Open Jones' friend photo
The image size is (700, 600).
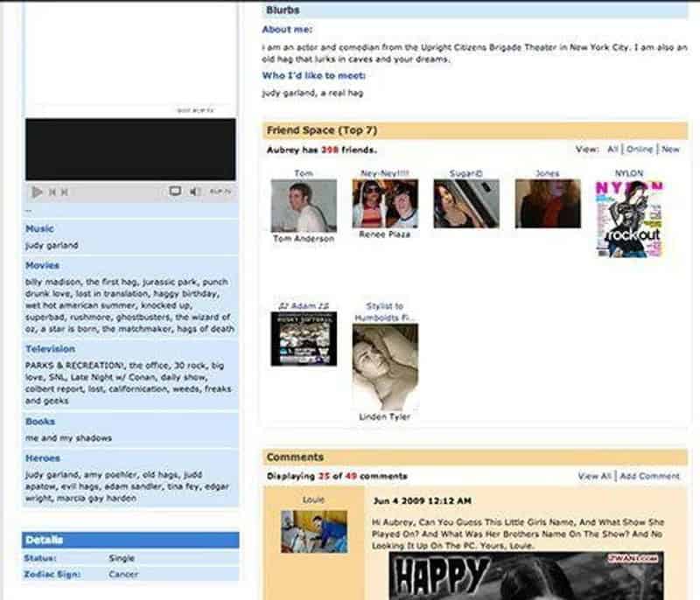click(x=548, y=204)
